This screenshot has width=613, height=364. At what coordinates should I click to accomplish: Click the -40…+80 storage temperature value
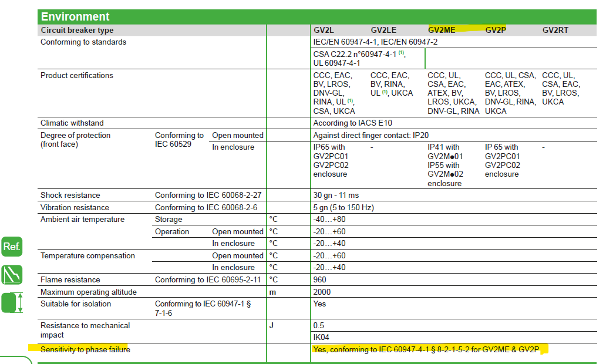329,220
